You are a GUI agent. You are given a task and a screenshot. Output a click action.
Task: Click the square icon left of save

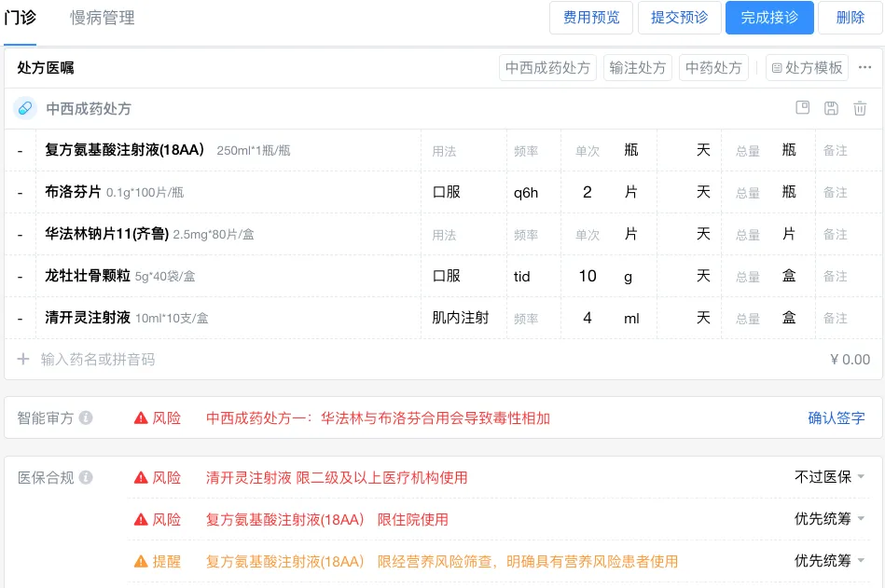coord(802,108)
